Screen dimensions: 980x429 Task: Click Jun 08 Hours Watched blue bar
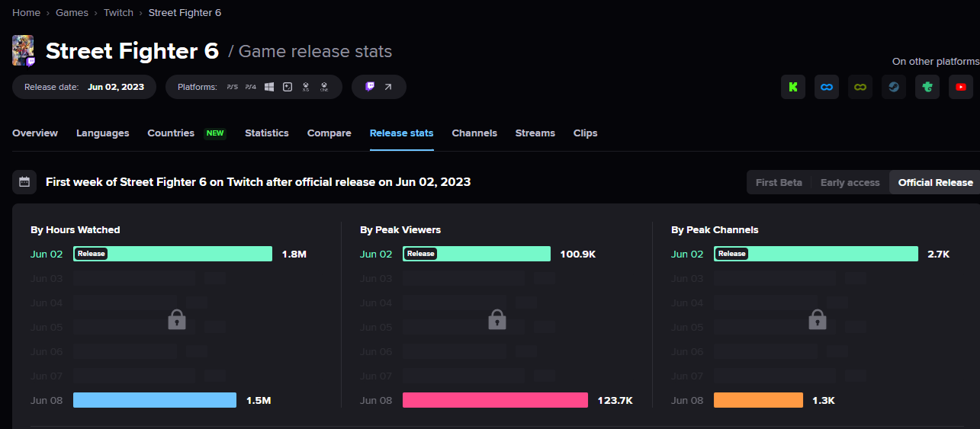[x=155, y=400]
